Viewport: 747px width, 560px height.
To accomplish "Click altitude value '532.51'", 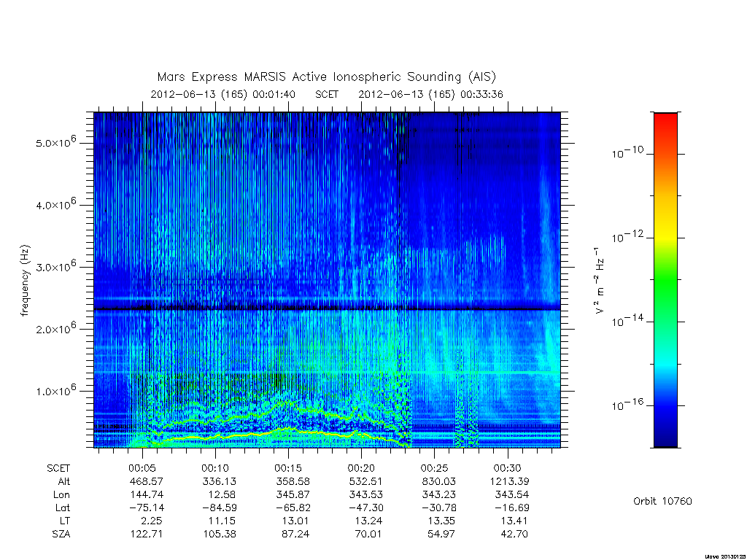I will click(x=365, y=482).
